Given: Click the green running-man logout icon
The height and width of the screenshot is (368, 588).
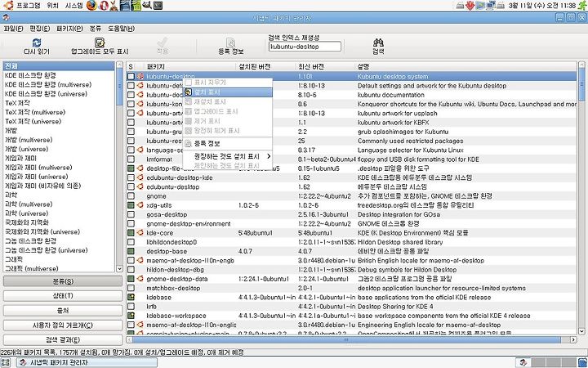Looking at the screenshot, I should pyautogui.click(x=582, y=6).
